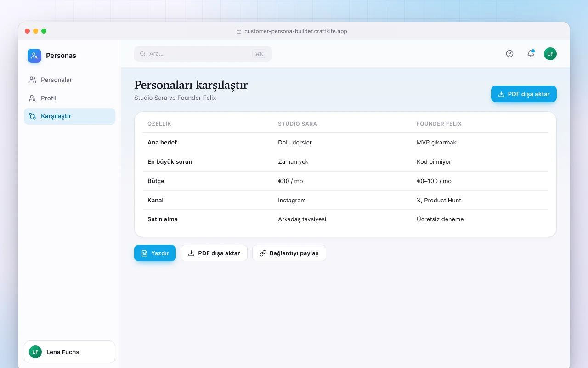Click the search magnifier icon

[143, 54]
